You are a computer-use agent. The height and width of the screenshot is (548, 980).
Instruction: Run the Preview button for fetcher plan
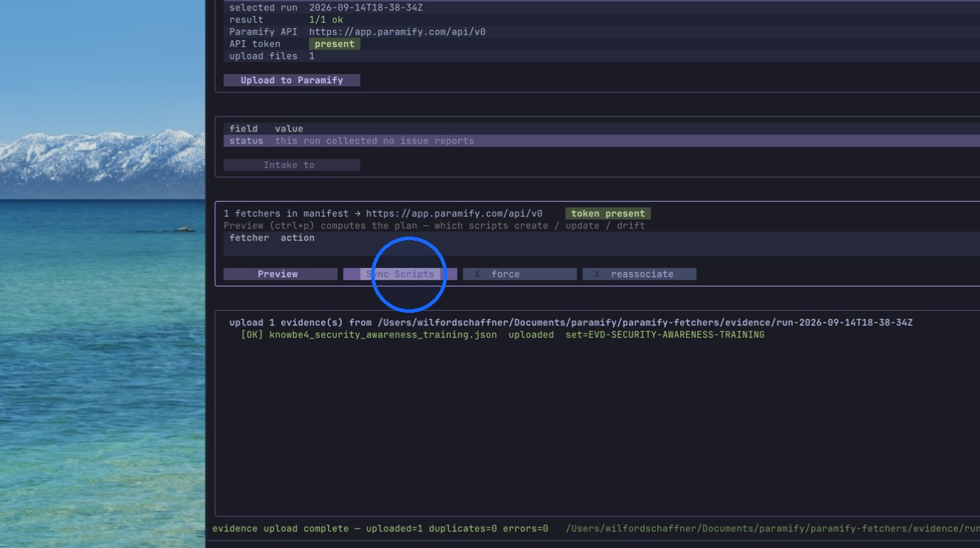tap(281, 274)
